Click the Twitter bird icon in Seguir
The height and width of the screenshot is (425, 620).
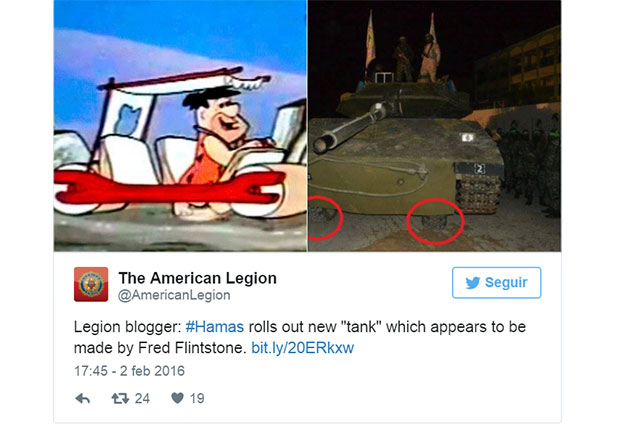coord(473,283)
